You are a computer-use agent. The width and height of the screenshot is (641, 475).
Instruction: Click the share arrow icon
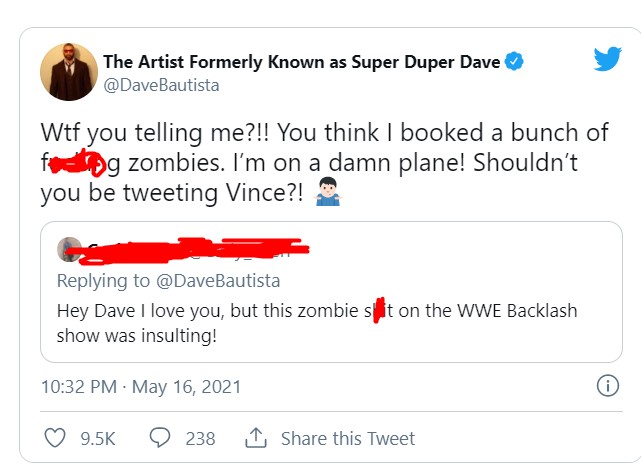(255, 438)
